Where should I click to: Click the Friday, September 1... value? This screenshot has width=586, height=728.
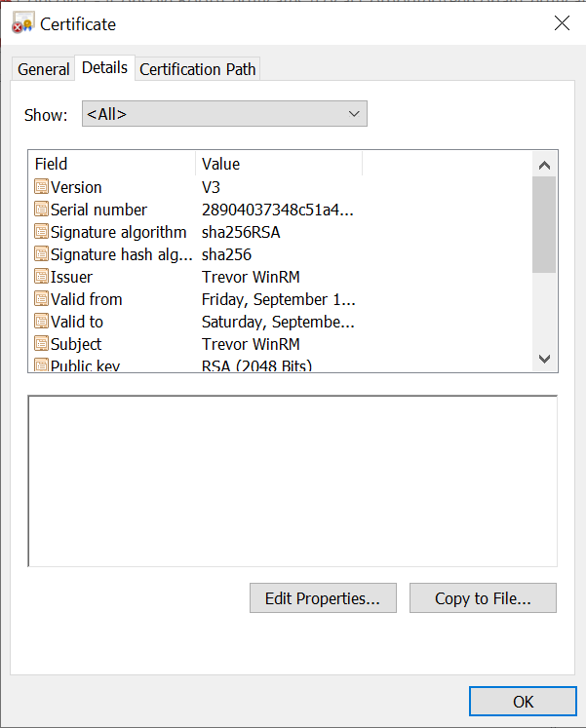(x=279, y=299)
